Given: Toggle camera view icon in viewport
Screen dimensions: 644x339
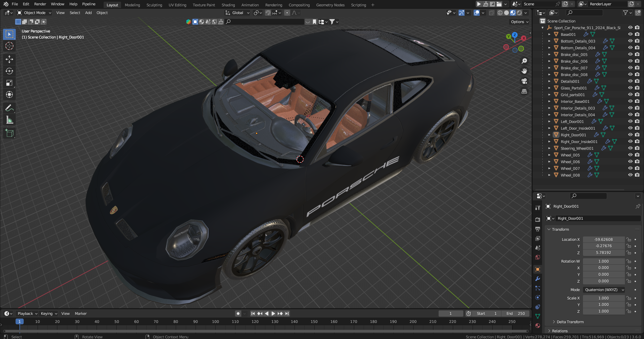Looking at the screenshot, I should [x=524, y=81].
